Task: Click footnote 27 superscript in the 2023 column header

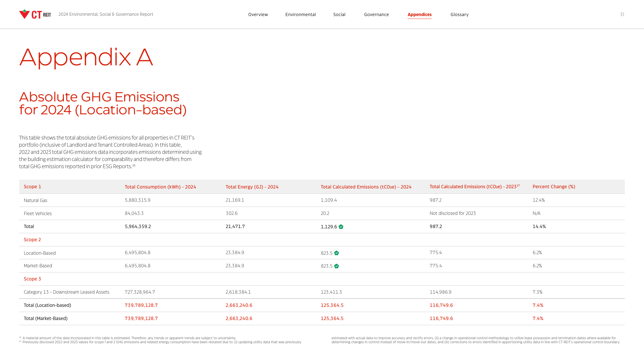Action: pos(518,185)
